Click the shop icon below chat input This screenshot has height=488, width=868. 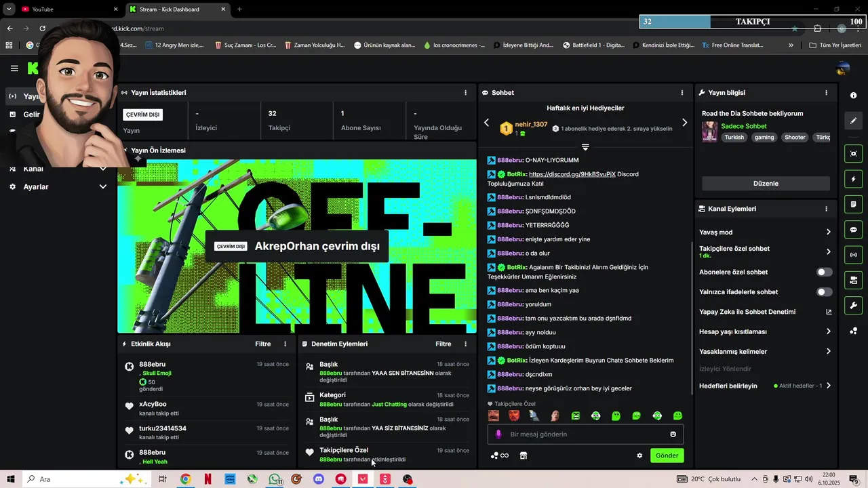pos(524,455)
